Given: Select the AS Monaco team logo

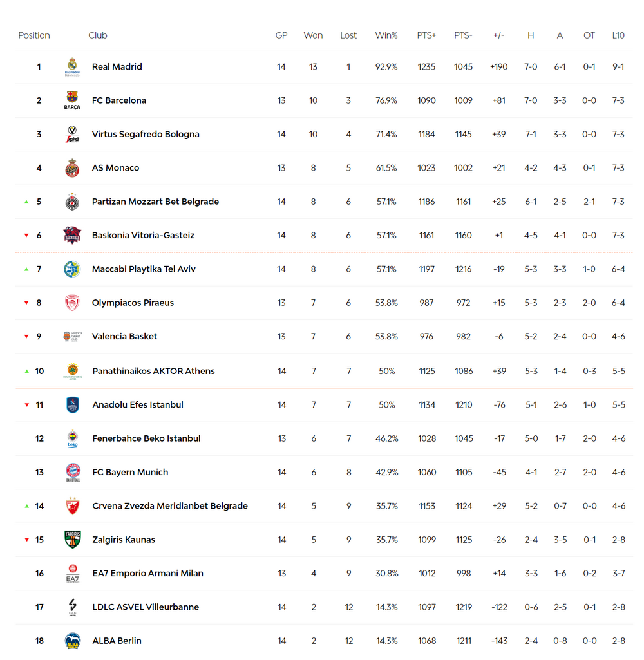Looking at the screenshot, I should click(72, 168).
